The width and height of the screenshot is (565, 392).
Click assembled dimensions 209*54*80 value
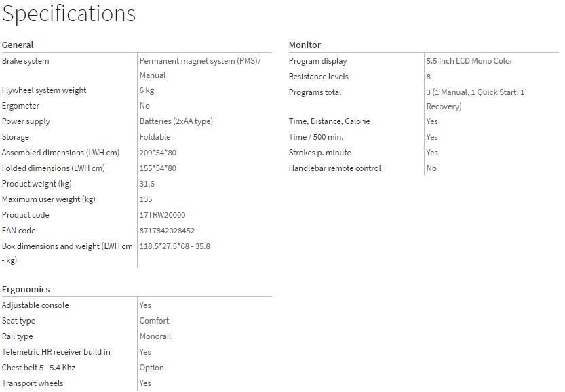point(157,153)
